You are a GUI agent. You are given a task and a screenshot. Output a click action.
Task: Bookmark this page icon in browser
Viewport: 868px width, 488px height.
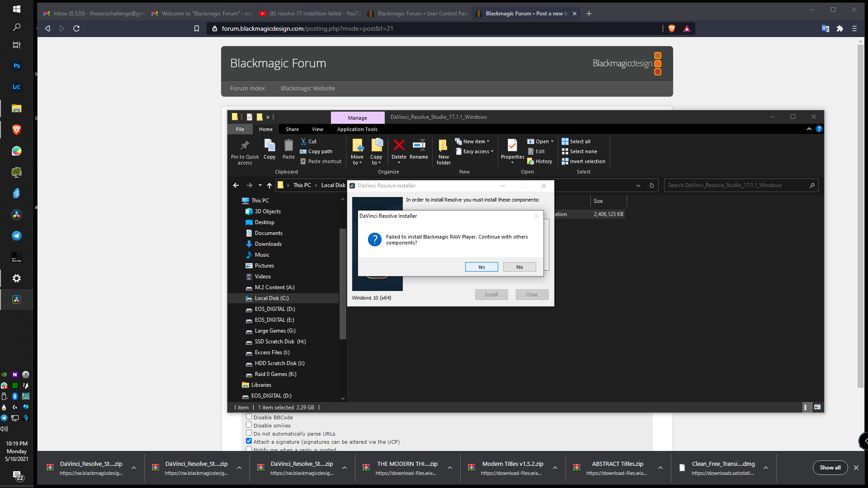point(197,28)
